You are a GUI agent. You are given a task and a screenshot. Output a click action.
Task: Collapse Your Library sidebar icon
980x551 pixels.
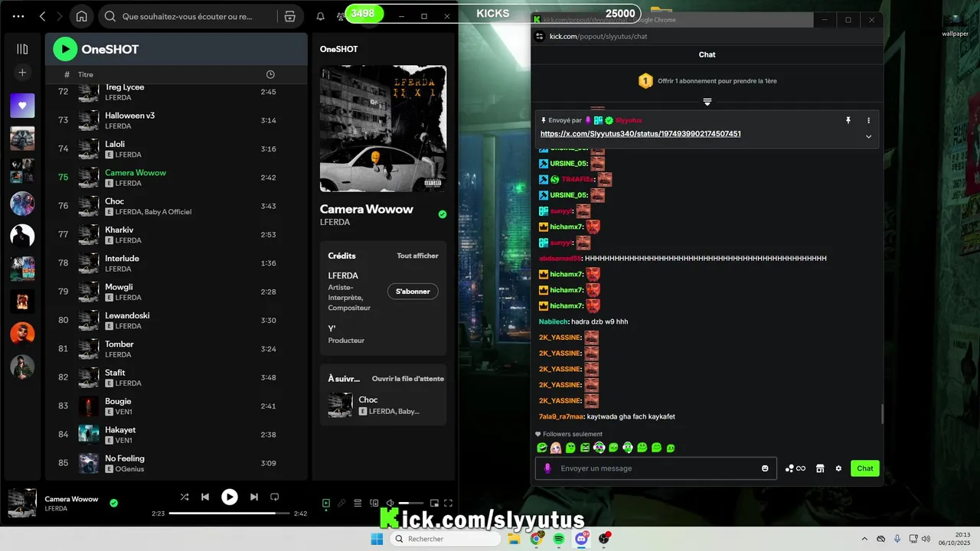(22, 49)
